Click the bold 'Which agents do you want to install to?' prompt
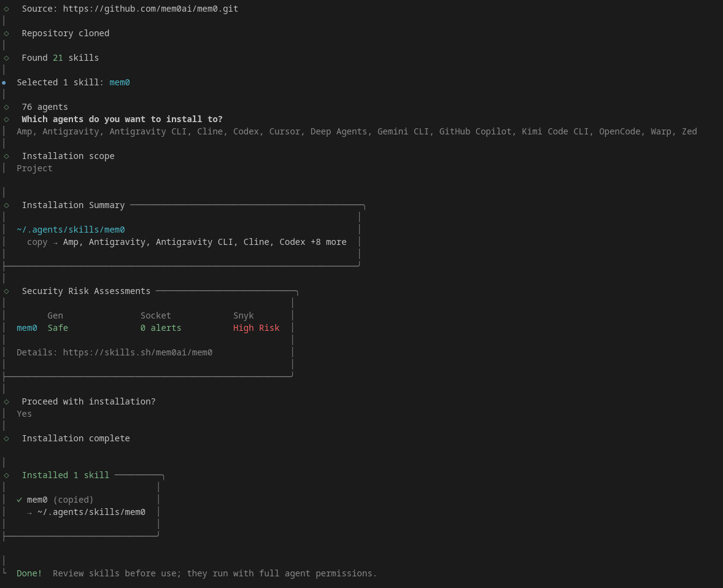This screenshot has width=723, height=588. tap(122, 119)
